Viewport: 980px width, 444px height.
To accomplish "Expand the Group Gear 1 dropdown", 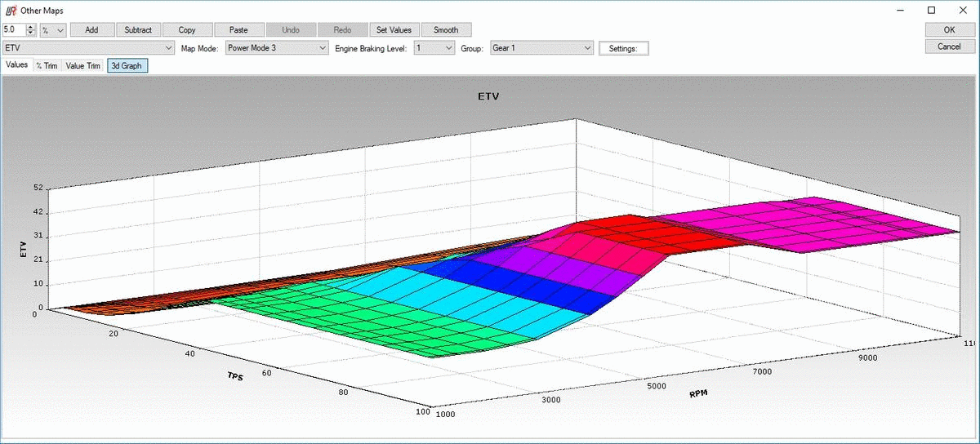I will pos(541,48).
